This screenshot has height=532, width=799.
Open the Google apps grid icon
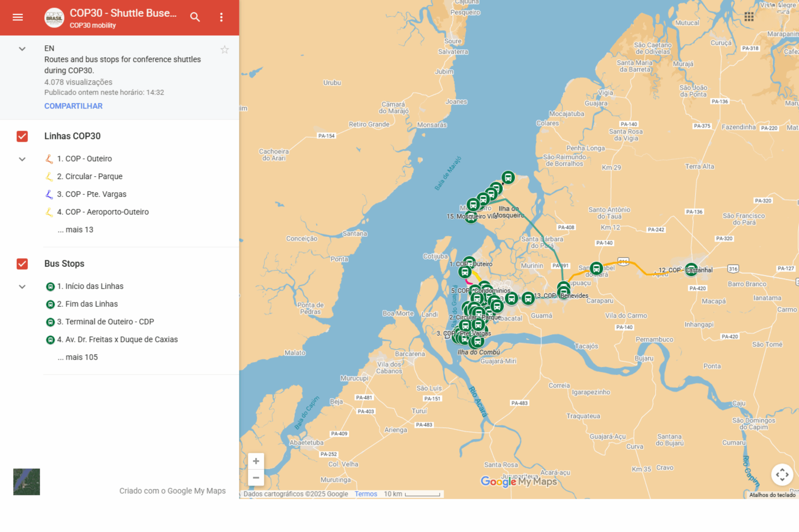pyautogui.click(x=749, y=17)
